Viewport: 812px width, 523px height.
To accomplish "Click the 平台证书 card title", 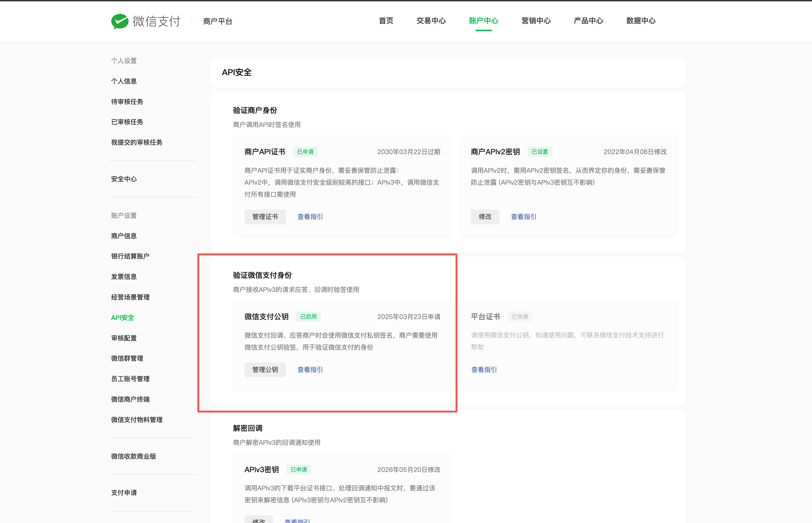I will point(485,316).
